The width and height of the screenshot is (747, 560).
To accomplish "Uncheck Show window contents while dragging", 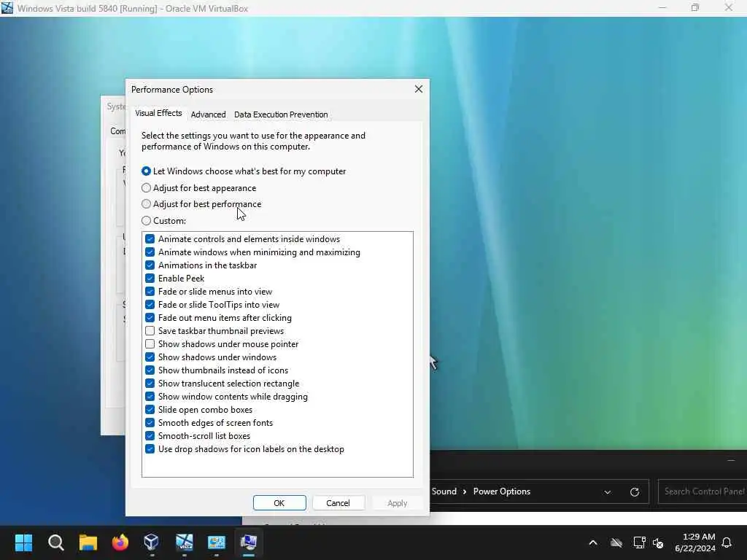I will [150, 397].
